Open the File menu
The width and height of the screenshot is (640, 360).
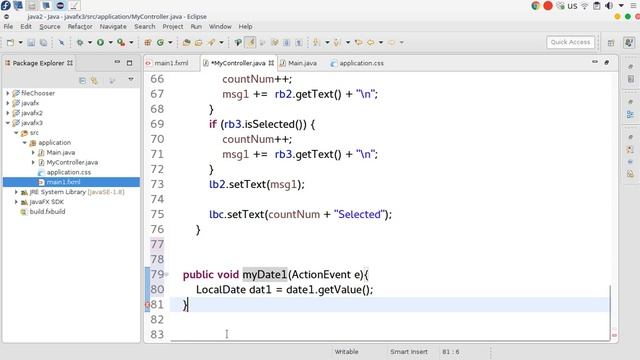point(8,27)
